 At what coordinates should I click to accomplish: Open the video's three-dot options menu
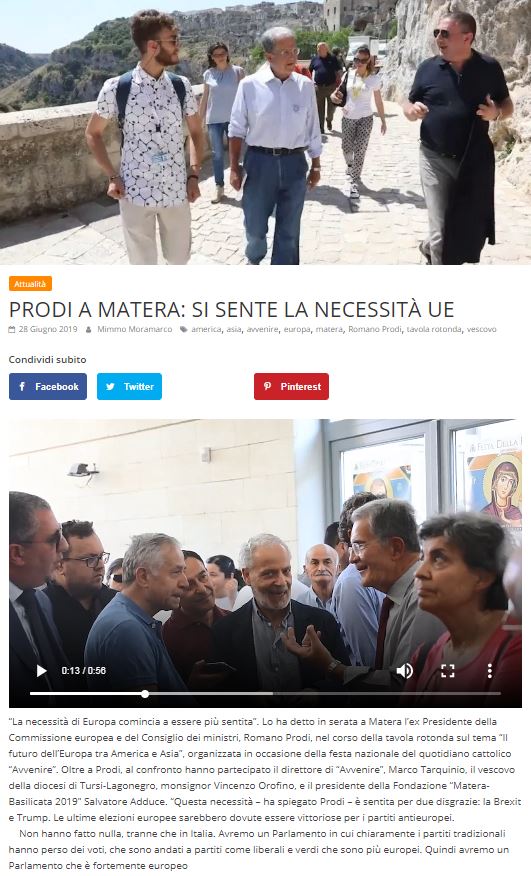(490, 670)
